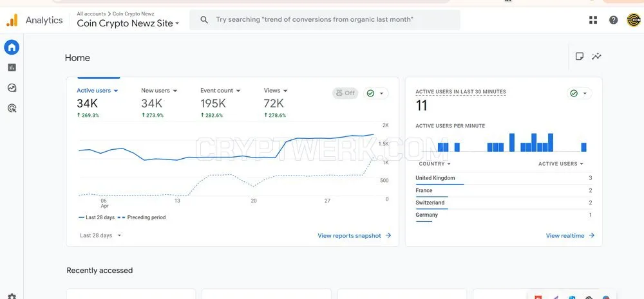Click the Analytics search field

[325, 20]
